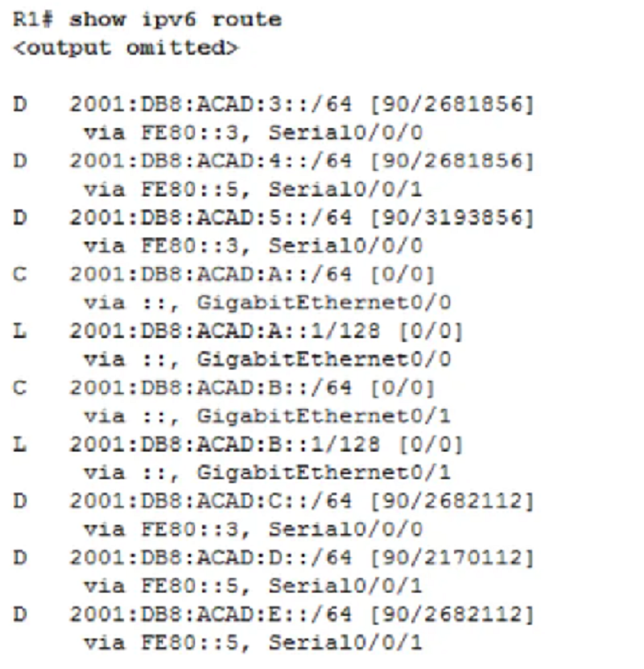Select the 2001:DB8:ACAD:E::/64 route prefix

(x=211, y=615)
